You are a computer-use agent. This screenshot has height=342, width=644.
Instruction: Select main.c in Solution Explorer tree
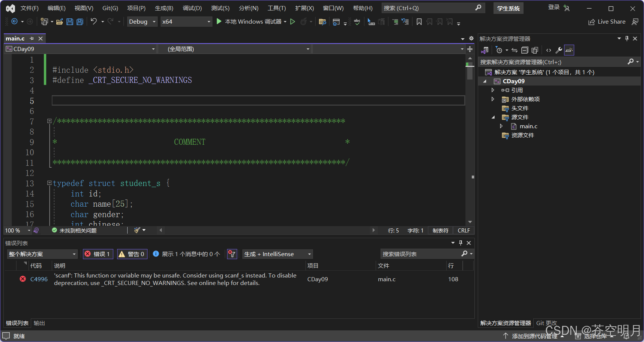click(x=528, y=126)
